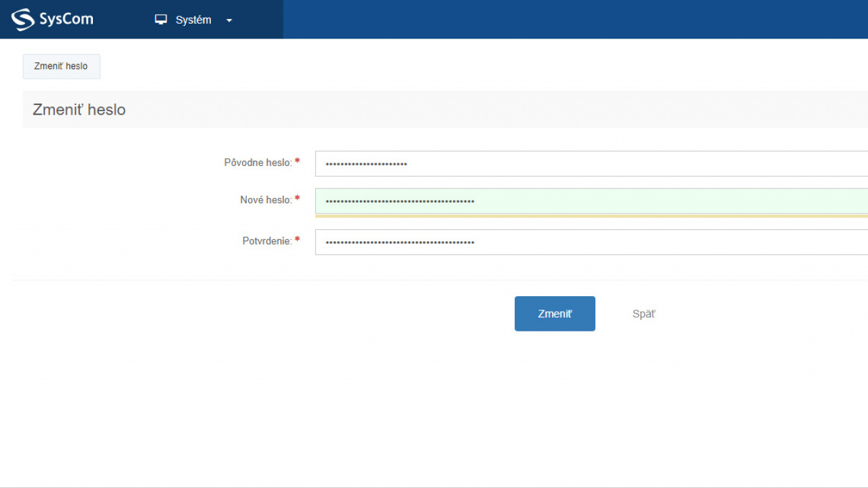The image size is (868, 488).
Task: Open the Systém menu
Action: click(x=193, y=20)
